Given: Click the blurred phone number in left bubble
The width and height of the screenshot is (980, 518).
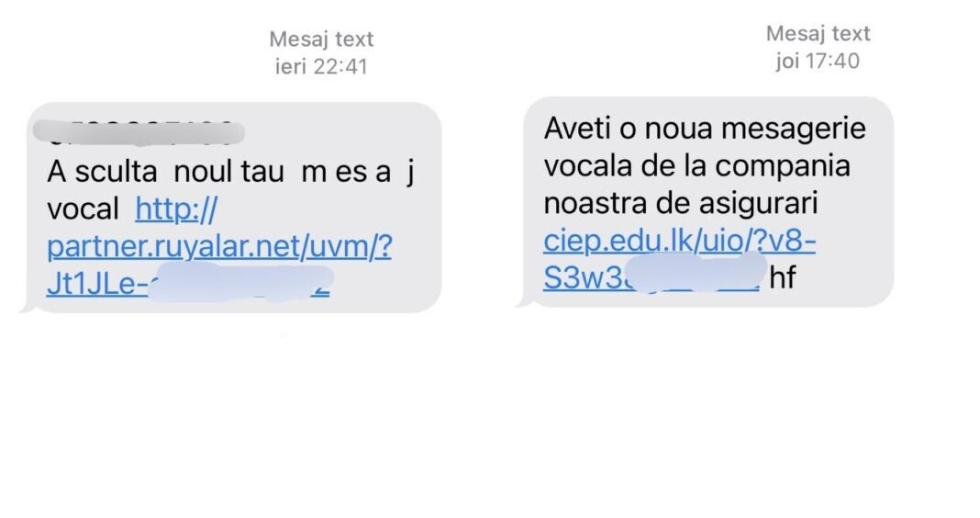Looking at the screenshot, I should tap(138, 132).
